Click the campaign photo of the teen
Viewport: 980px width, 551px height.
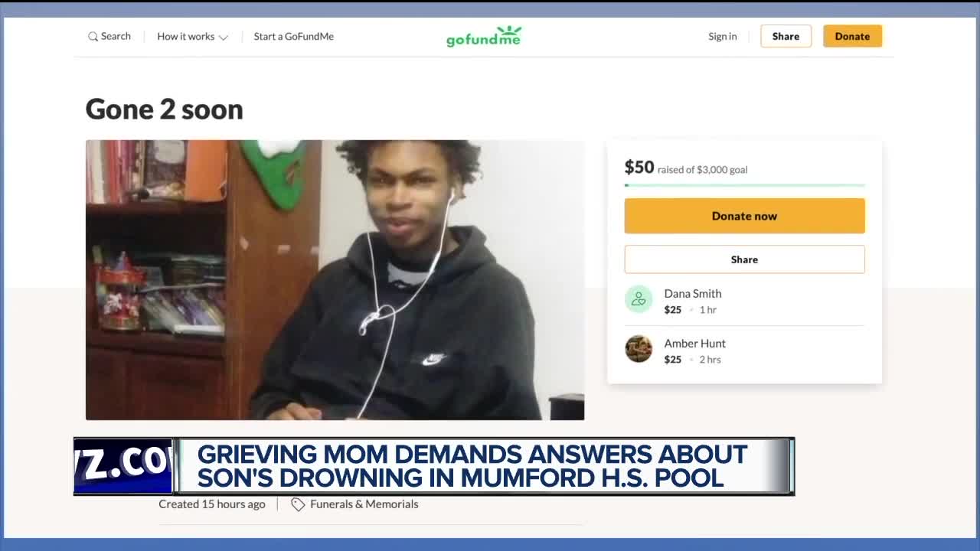coord(335,280)
